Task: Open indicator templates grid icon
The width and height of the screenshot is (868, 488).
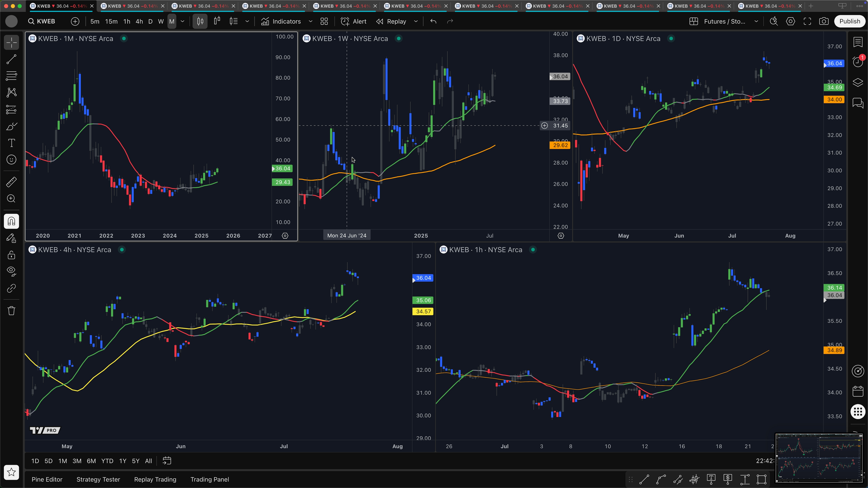Action: [324, 21]
